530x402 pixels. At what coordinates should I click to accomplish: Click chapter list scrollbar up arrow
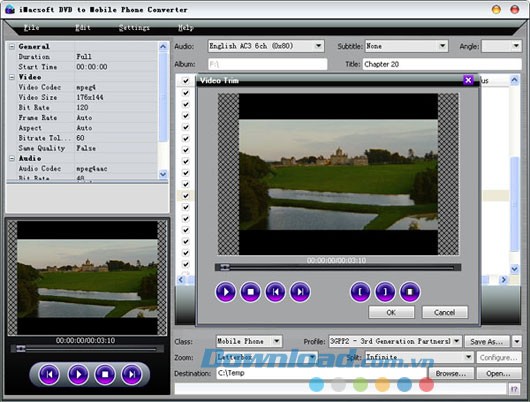click(514, 80)
